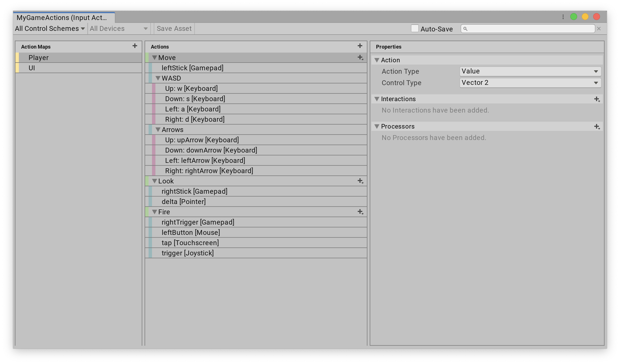
Task: Click the add Action icon
Action: coord(360,46)
